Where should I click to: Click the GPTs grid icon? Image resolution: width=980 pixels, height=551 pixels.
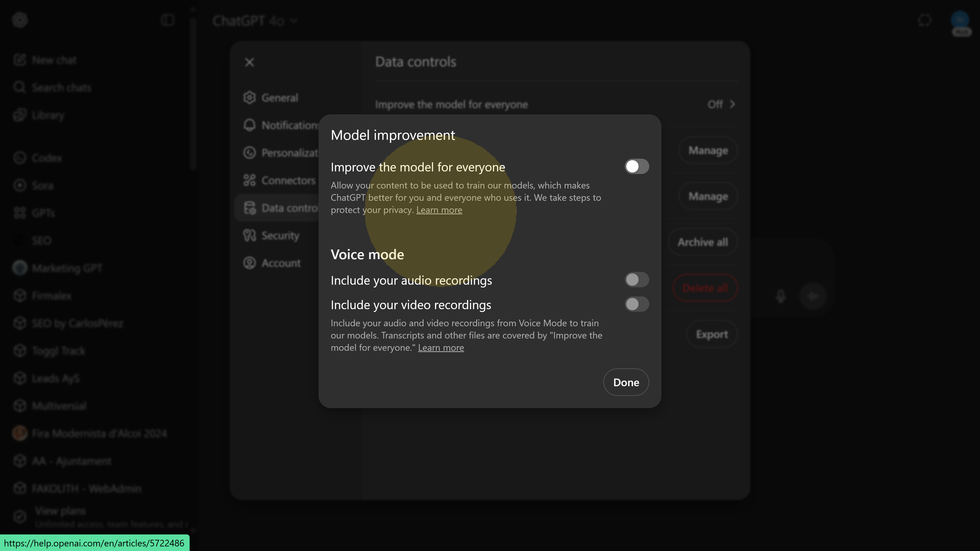(x=20, y=213)
